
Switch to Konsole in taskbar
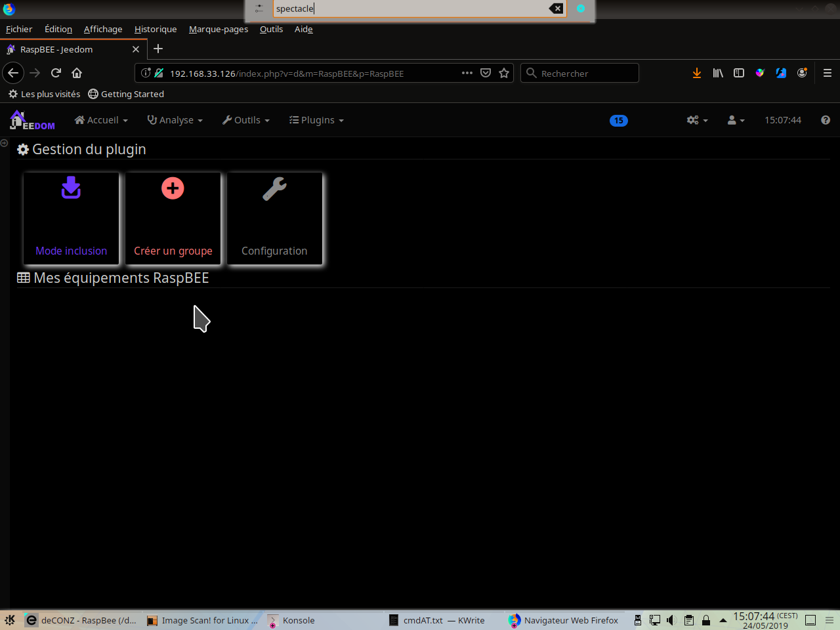(x=324, y=620)
